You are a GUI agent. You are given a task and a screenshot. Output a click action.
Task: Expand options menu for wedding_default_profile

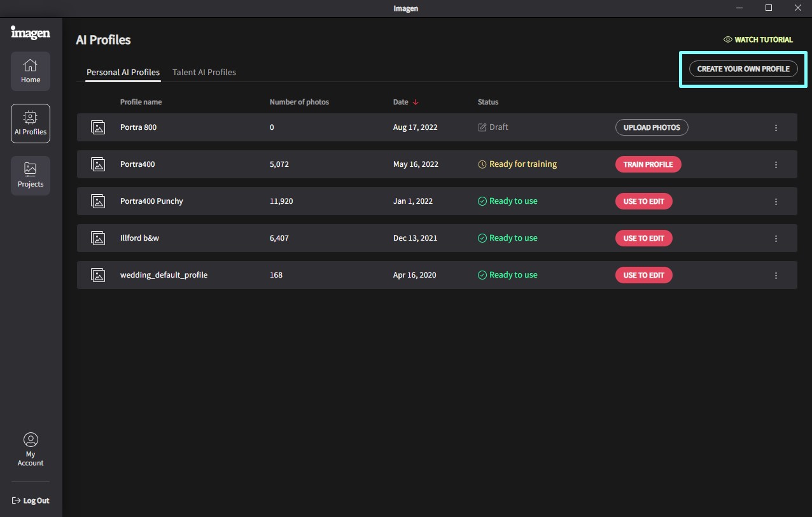click(x=776, y=275)
